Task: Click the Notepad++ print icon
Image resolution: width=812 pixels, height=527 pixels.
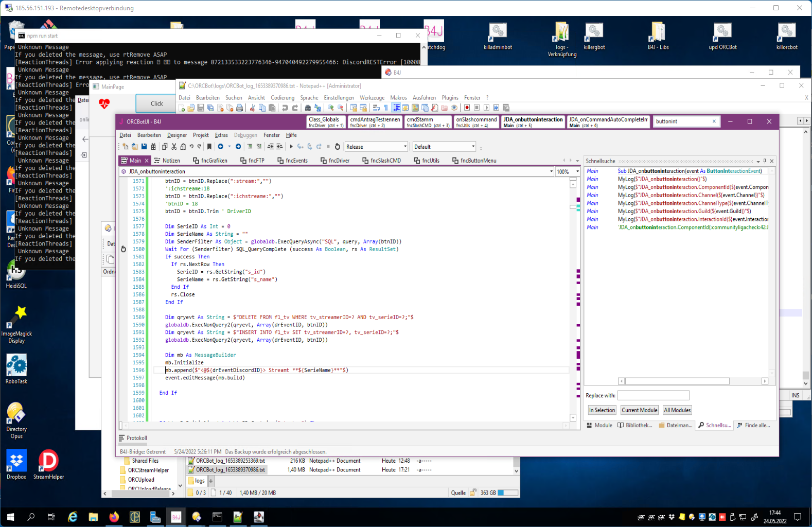Action: click(x=239, y=108)
